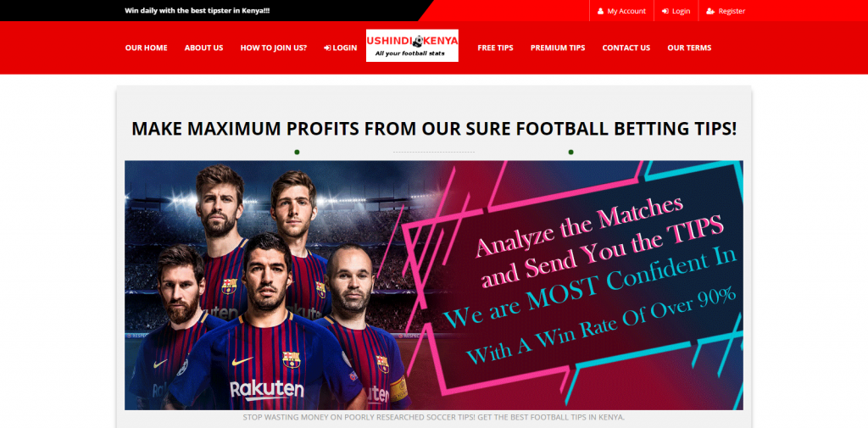
Task: Click the left green dot below heading
Action: [297, 152]
